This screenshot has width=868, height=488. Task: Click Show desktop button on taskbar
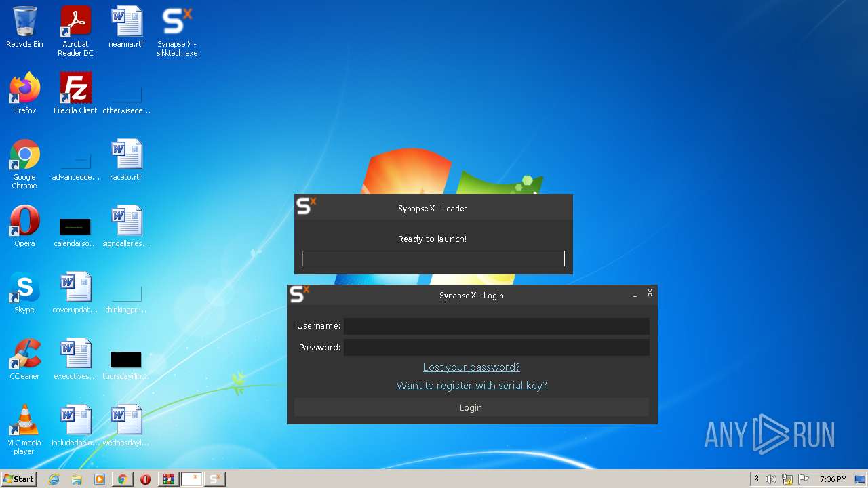click(x=861, y=479)
